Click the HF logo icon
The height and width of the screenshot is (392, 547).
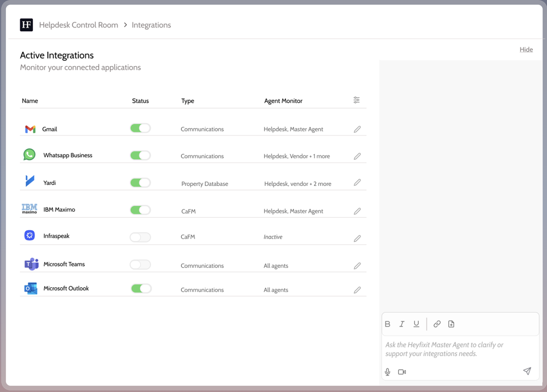pos(26,25)
